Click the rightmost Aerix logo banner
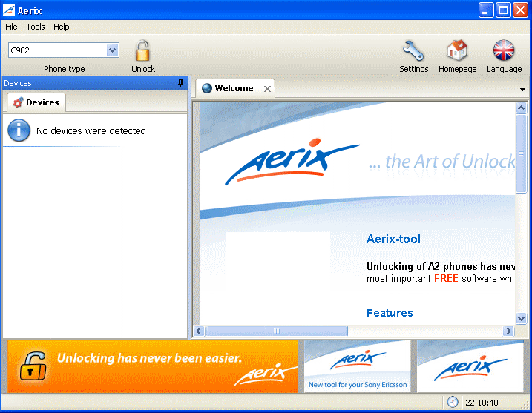Image resolution: width=532 pixels, height=413 pixels. tap(470, 366)
